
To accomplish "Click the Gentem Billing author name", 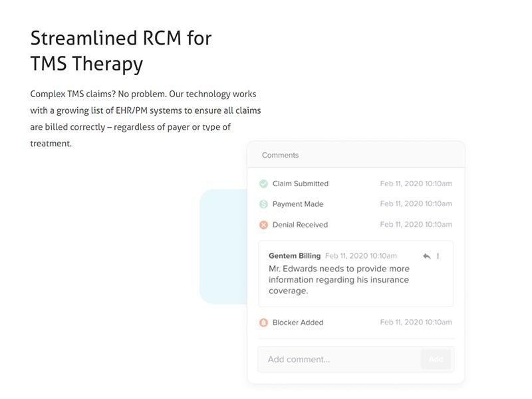I will click(x=295, y=255).
